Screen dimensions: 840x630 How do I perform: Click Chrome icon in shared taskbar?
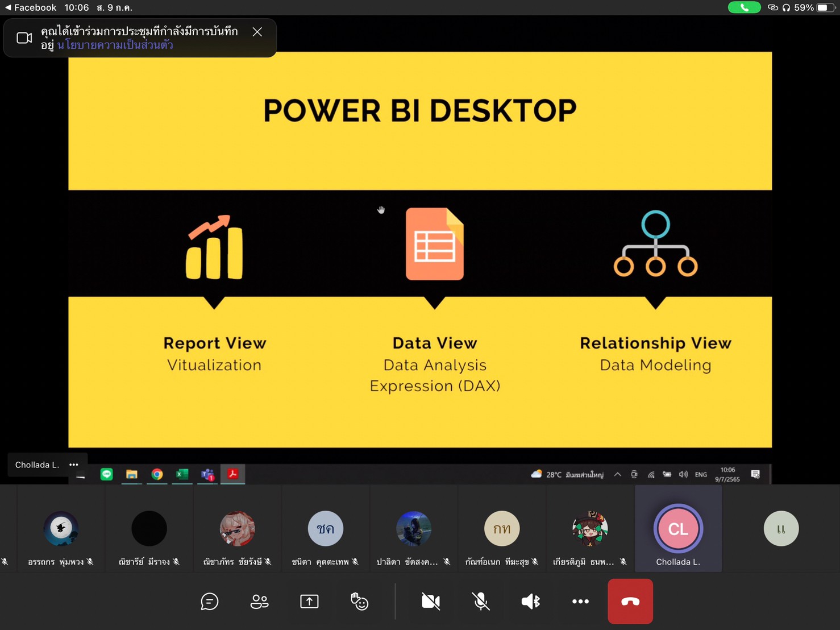point(157,474)
